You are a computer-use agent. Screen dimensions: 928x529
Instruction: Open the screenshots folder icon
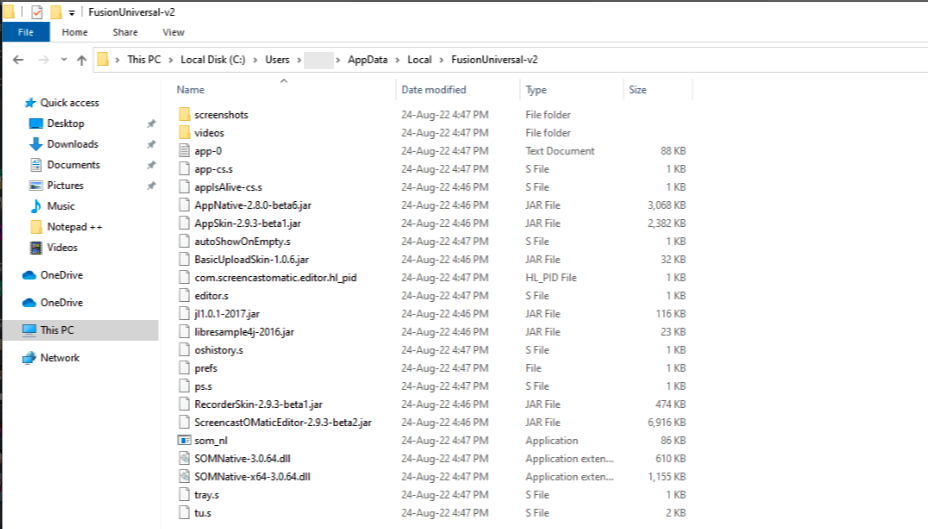pos(184,115)
